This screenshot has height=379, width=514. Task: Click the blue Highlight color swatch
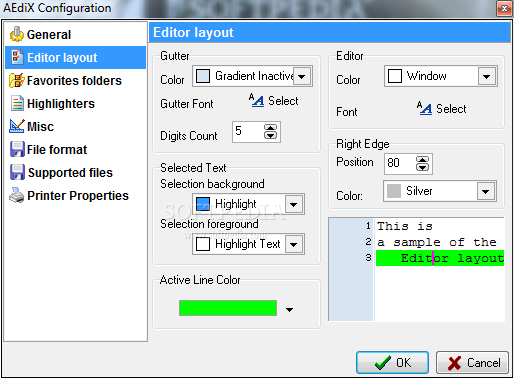(x=203, y=204)
